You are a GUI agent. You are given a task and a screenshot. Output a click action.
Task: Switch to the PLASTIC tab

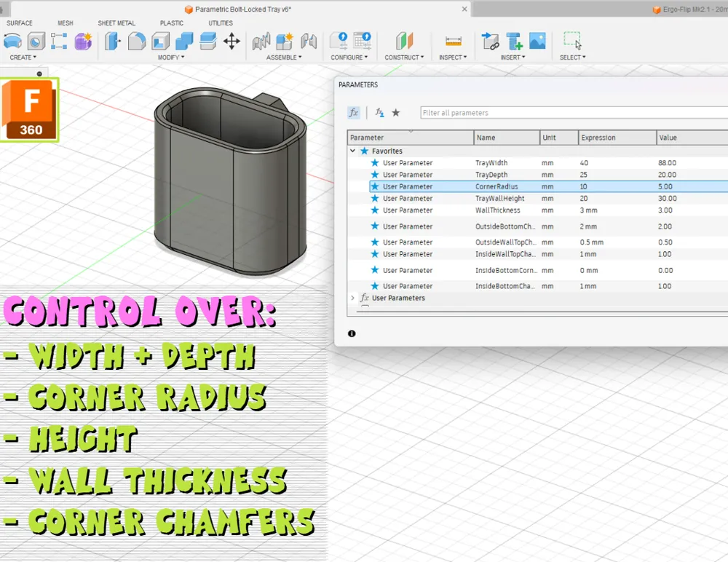point(172,23)
